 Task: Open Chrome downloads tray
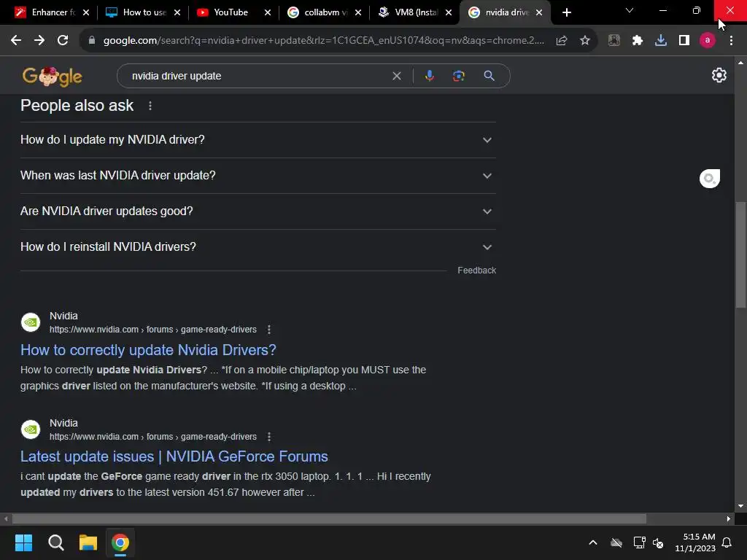pos(661,41)
